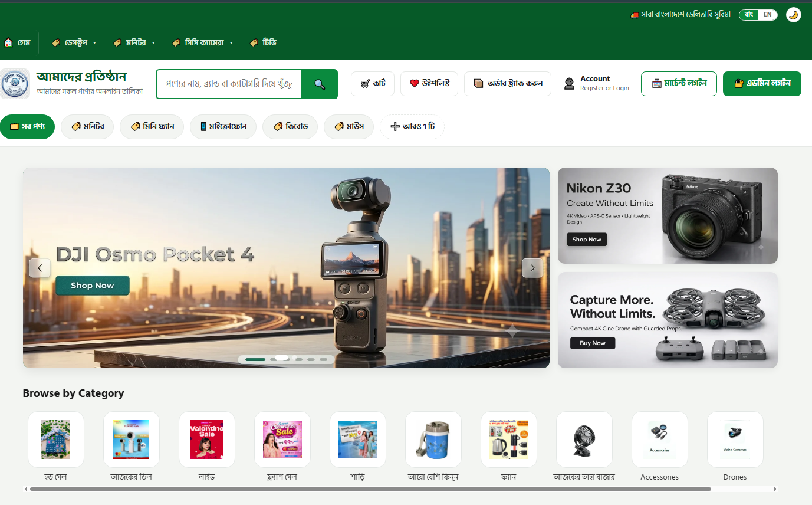The width and height of the screenshot is (812, 505).
Task: Click the সারা বাংলাদেশে ডেলিভারি সুবিধা notice
Action: [680, 15]
